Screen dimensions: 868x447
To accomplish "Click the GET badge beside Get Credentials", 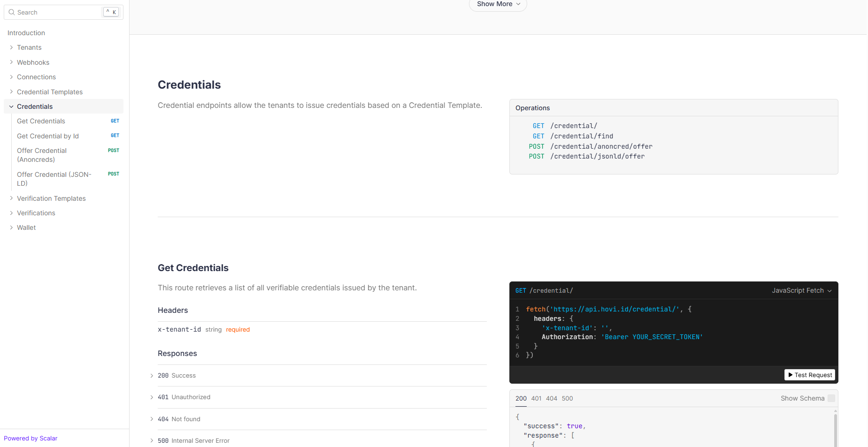I will click(x=115, y=121).
